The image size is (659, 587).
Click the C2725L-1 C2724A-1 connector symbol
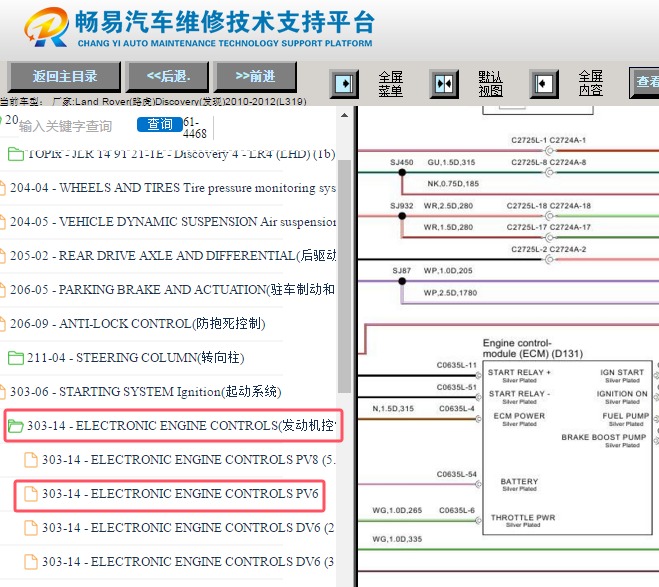pyautogui.click(x=549, y=150)
